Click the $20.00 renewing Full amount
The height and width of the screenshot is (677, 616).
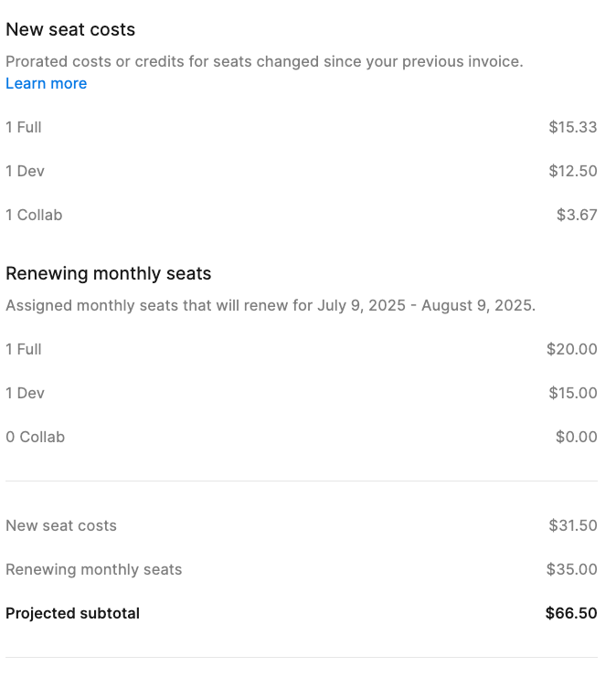click(572, 349)
